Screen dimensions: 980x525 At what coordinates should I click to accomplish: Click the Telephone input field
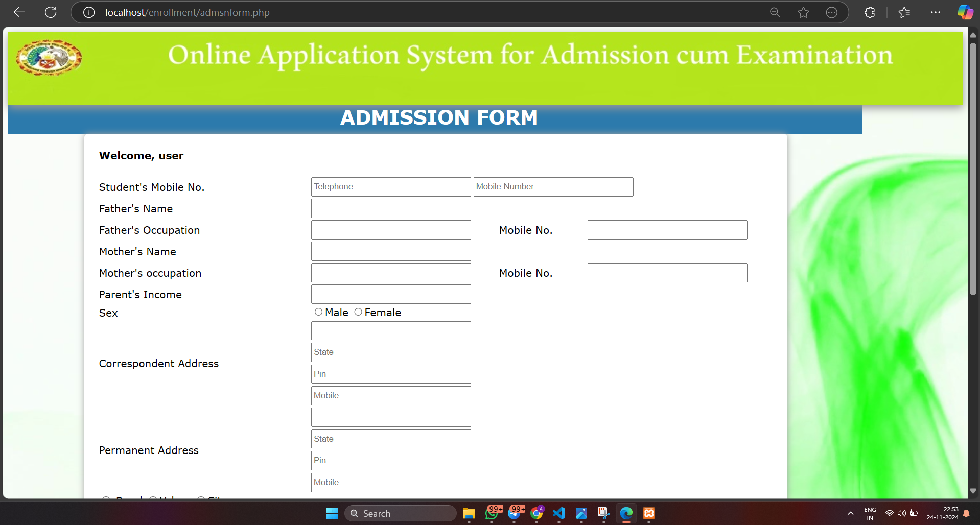coord(390,186)
